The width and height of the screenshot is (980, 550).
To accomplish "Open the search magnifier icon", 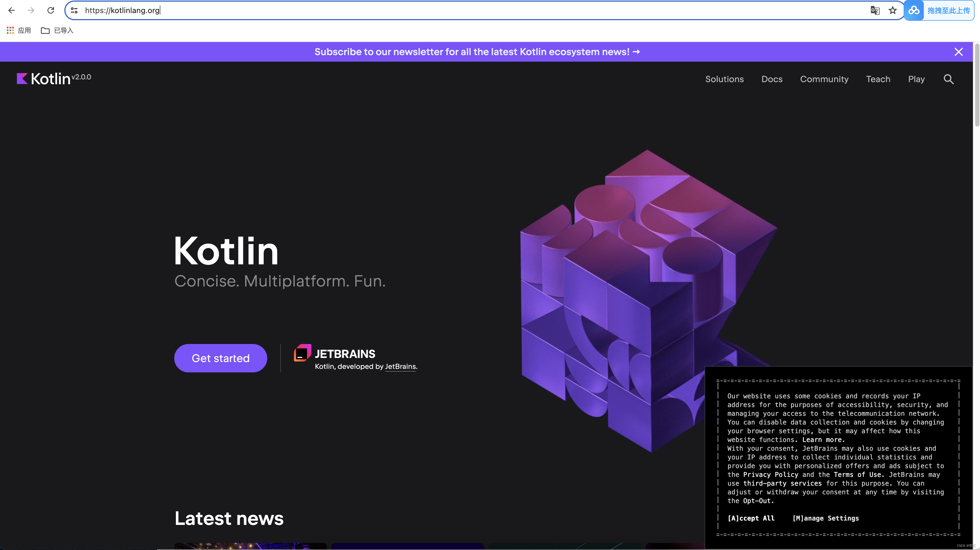I will [x=948, y=79].
